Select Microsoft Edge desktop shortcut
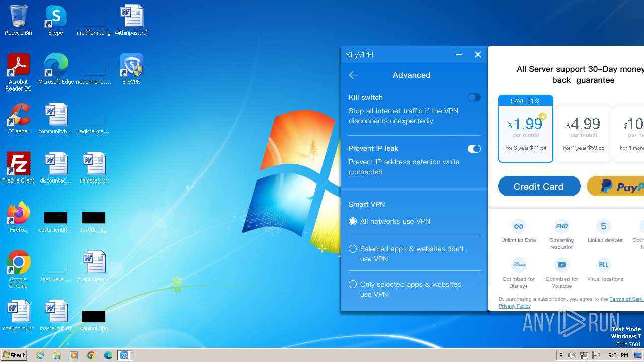Image resolution: width=644 pixels, height=362 pixels. tap(56, 69)
